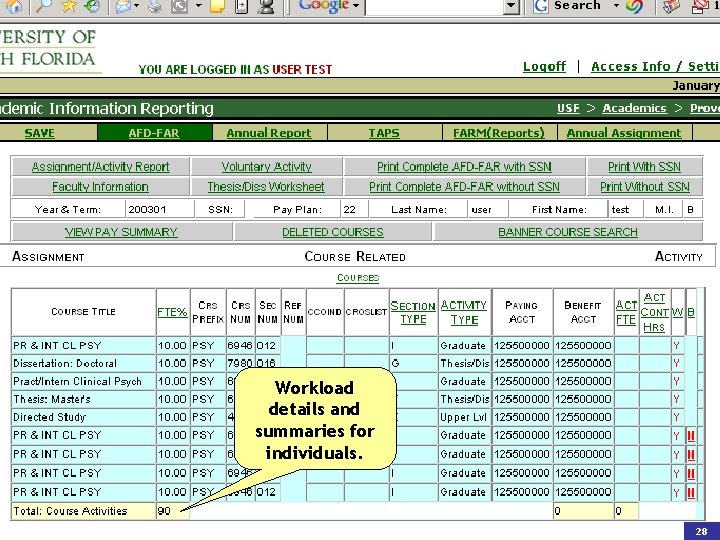This screenshot has height=540, width=720.
Task: Click the M.I. field showing B
Action: point(692,209)
